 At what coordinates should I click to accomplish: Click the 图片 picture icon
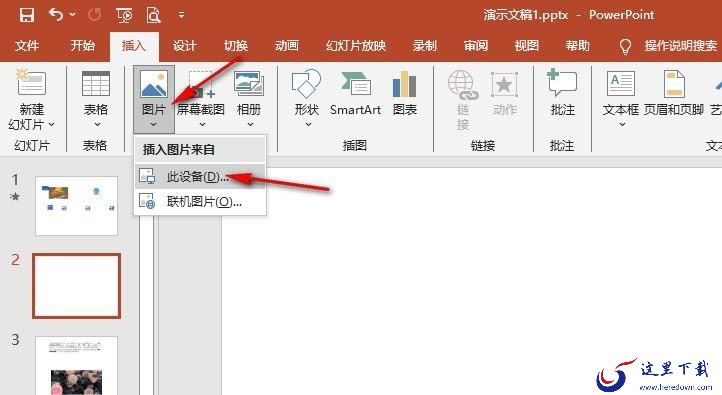154,83
